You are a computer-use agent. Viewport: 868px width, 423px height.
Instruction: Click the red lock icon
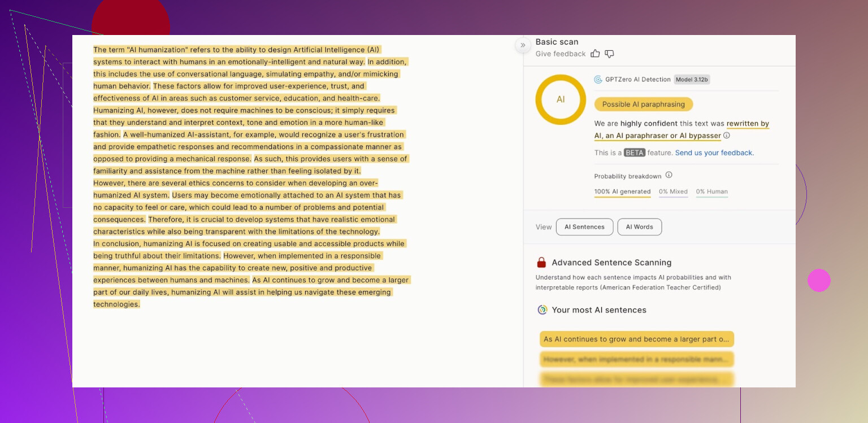[x=541, y=263]
